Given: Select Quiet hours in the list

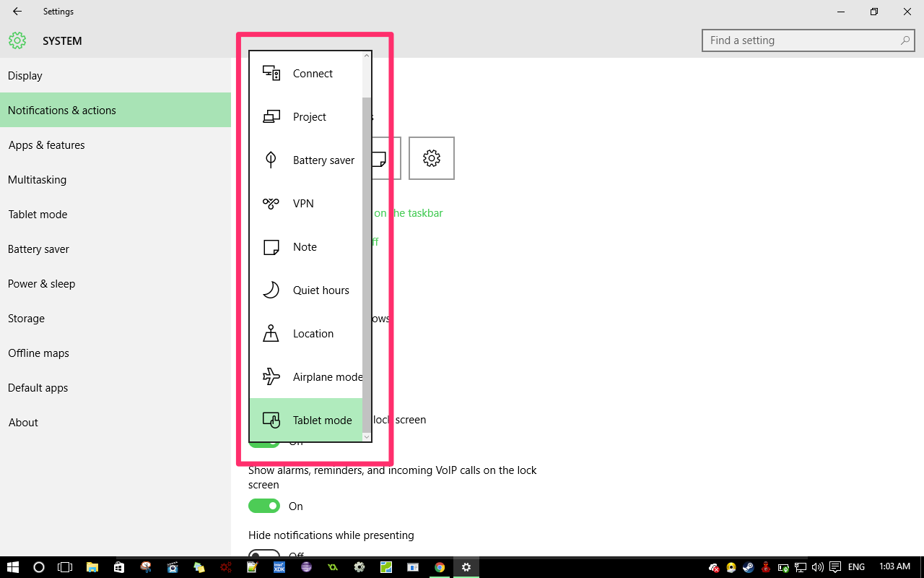Looking at the screenshot, I should click(x=321, y=290).
